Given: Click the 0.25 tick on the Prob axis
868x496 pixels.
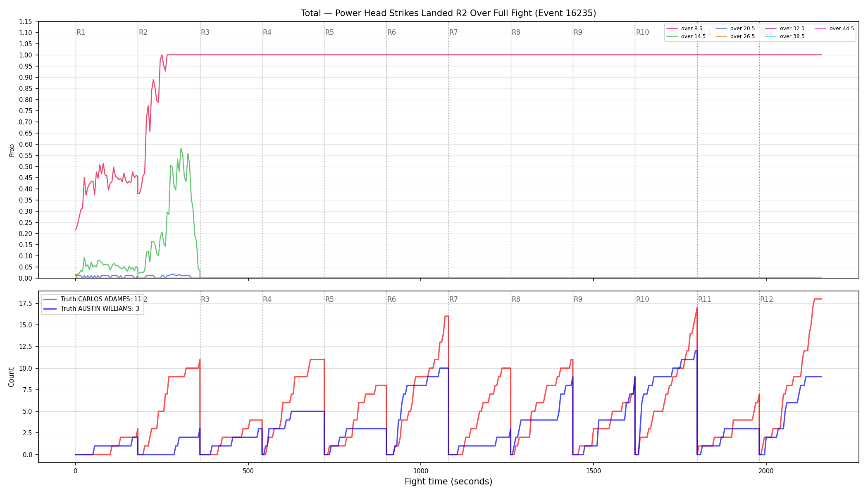Looking at the screenshot, I should point(26,222).
